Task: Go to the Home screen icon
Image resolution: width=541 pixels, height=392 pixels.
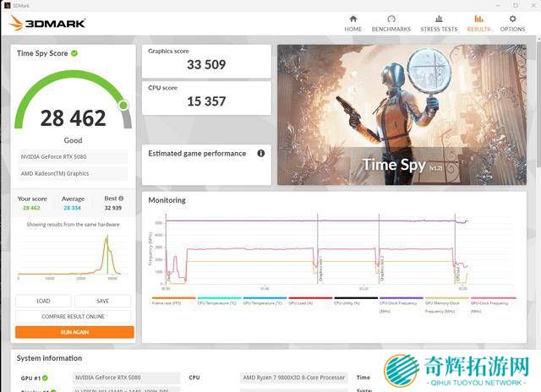Action: click(x=352, y=23)
